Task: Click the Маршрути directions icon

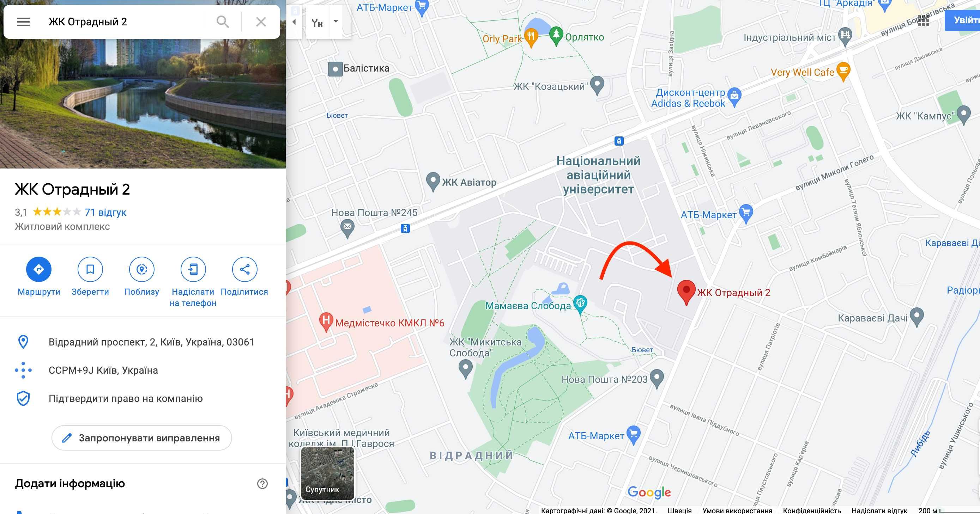Action: [x=39, y=269]
